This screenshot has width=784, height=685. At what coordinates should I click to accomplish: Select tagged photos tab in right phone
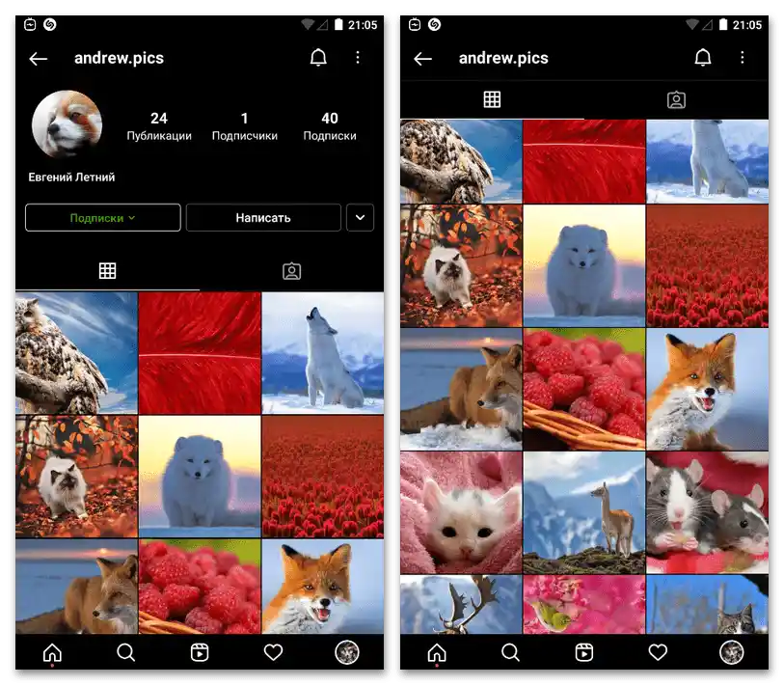point(676,99)
